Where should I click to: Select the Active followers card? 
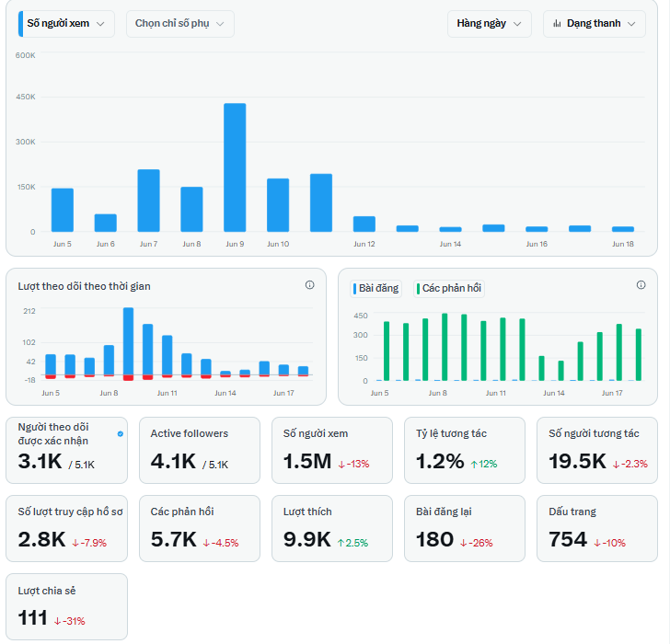[200, 450]
